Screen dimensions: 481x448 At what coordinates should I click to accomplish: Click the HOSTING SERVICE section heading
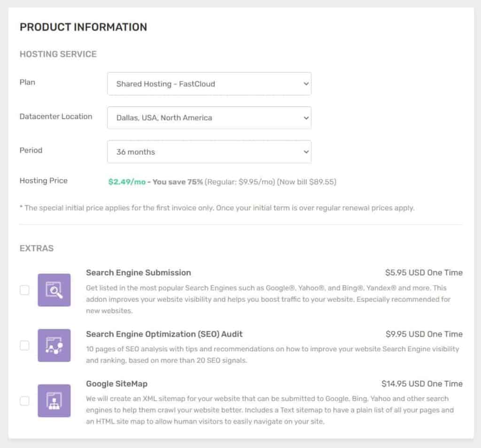coord(58,54)
